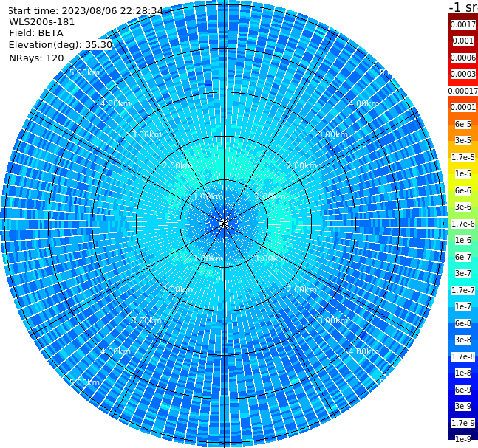Click the 6e-7 colorbar label
Screen dimensions: 478x448
(463, 257)
